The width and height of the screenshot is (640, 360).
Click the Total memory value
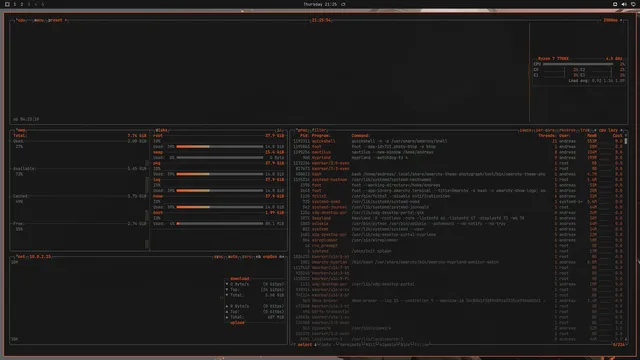(137, 136)
